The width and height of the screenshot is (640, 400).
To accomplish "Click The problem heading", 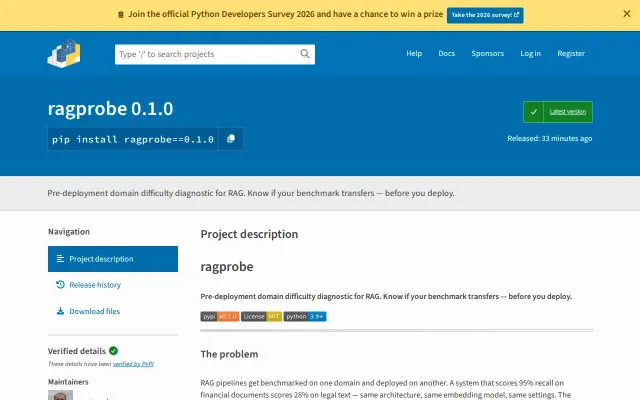I will (x=229, y=354).
